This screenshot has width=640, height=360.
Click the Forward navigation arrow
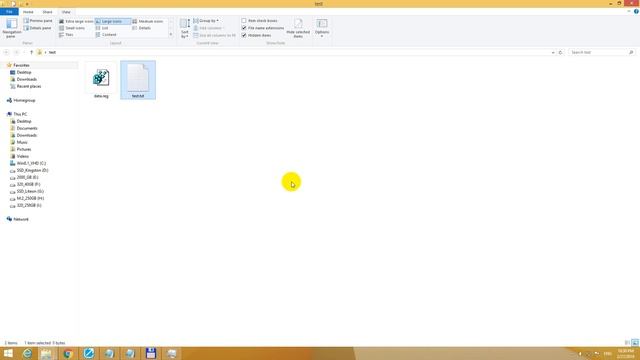(x=17, y=52)
